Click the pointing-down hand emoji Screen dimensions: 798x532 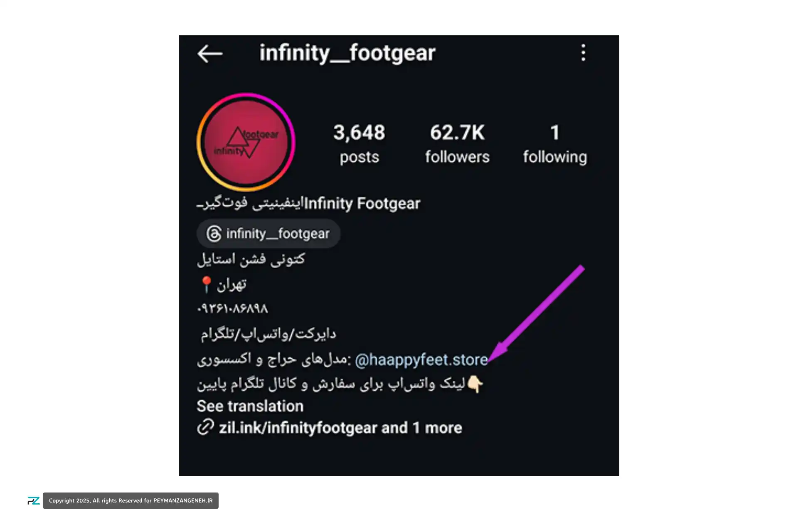pos(475,384)
